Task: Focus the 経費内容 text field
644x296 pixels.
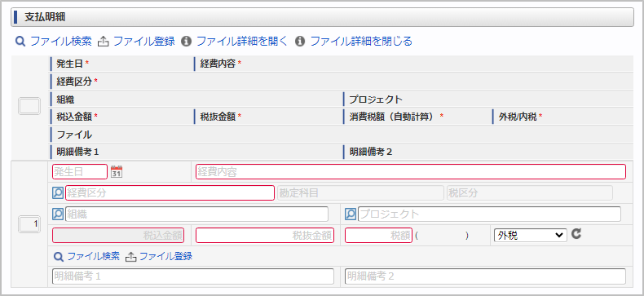Action: pos(411,172)
